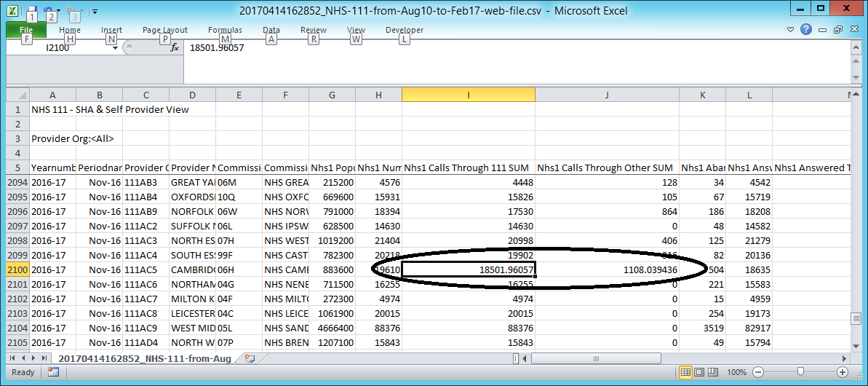Image resolution: width=868 pixels, height=386 pixels.
Task: Click the Save icon in Quick Access Toolbar
Action: 31,9
